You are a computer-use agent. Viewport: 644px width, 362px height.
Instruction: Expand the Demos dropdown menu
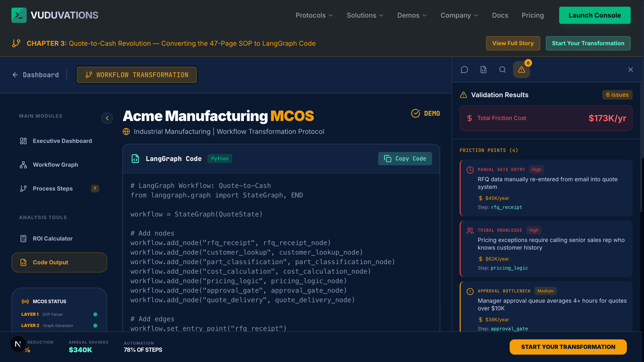(x=412, y=15)
